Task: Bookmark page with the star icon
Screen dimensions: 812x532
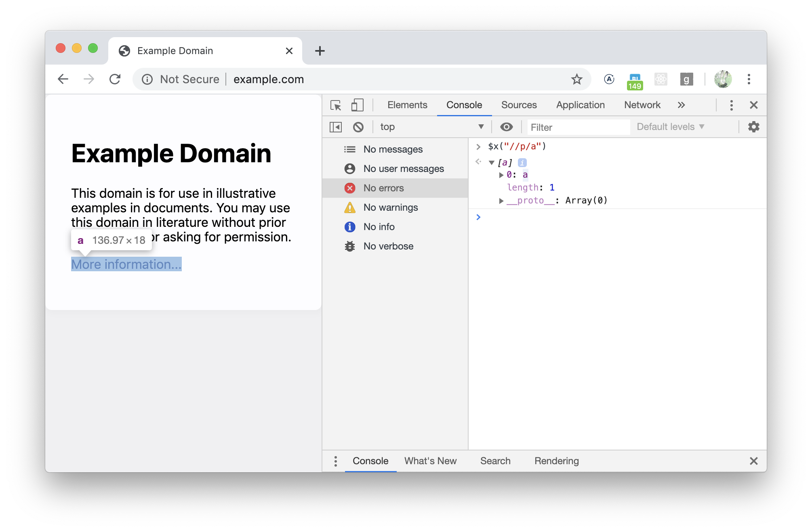Action: click(x=576, y=79)
